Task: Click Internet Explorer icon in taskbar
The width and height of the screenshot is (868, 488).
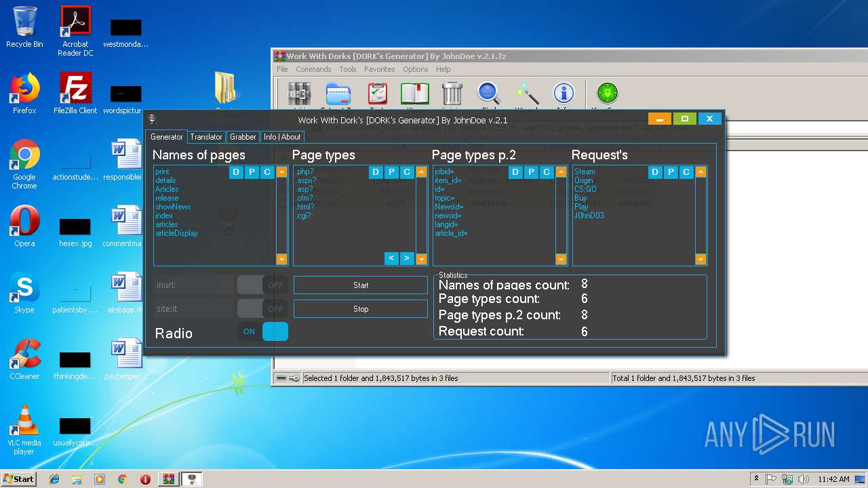Action: click(x=54, y=479)
